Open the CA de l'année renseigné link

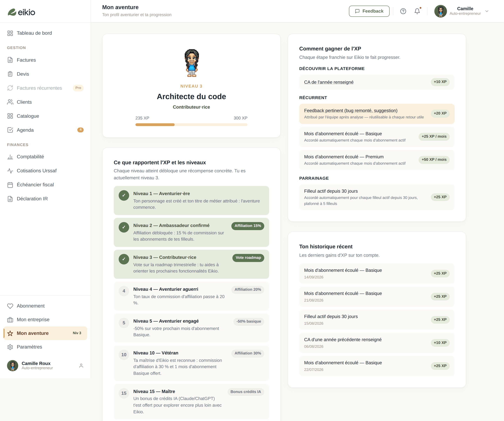(328, 82)
